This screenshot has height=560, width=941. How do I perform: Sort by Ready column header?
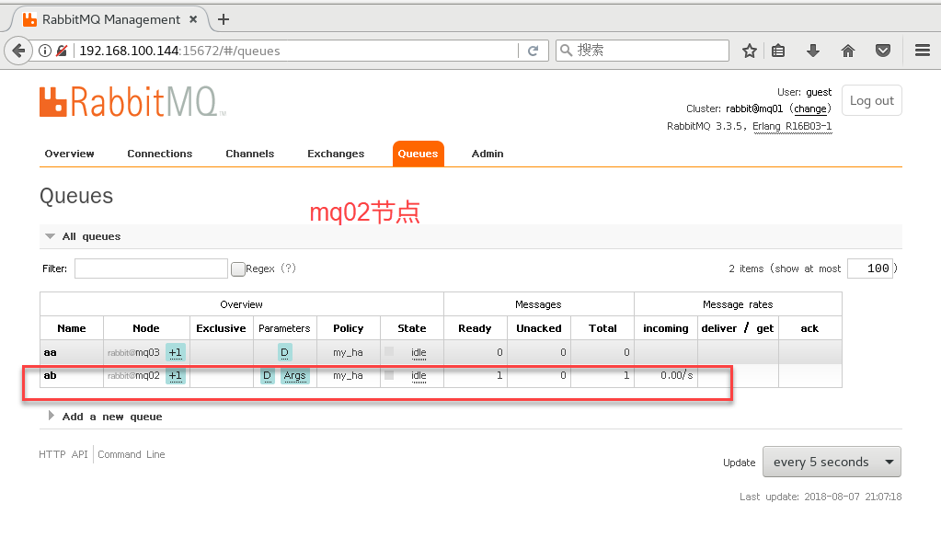click(475, 328)
